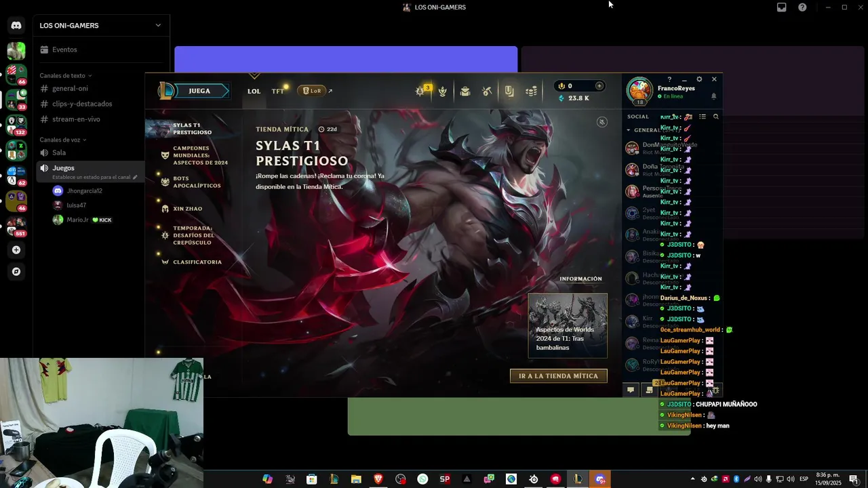The image size is (868, 488).
Task: Click IR A LA TIENDA MÍTICA button
Action: click(x=559, y=376)
